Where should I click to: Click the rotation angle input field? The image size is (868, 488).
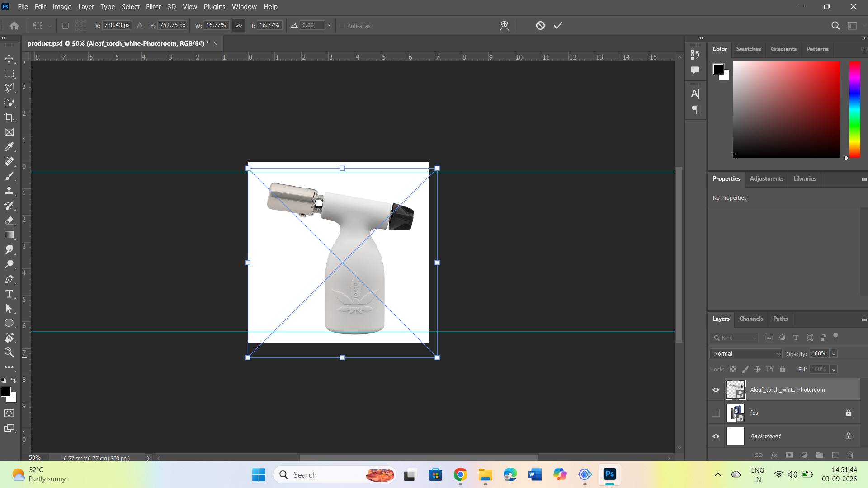point(313,25)
